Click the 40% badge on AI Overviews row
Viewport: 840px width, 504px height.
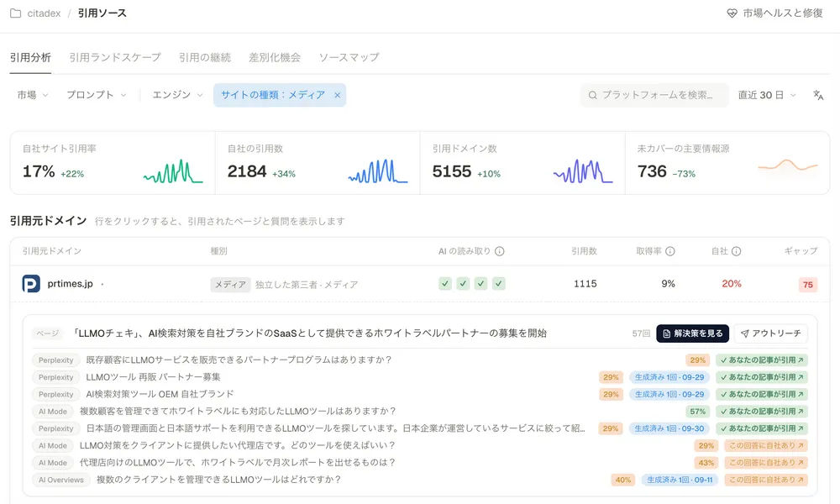click(623, 480)
